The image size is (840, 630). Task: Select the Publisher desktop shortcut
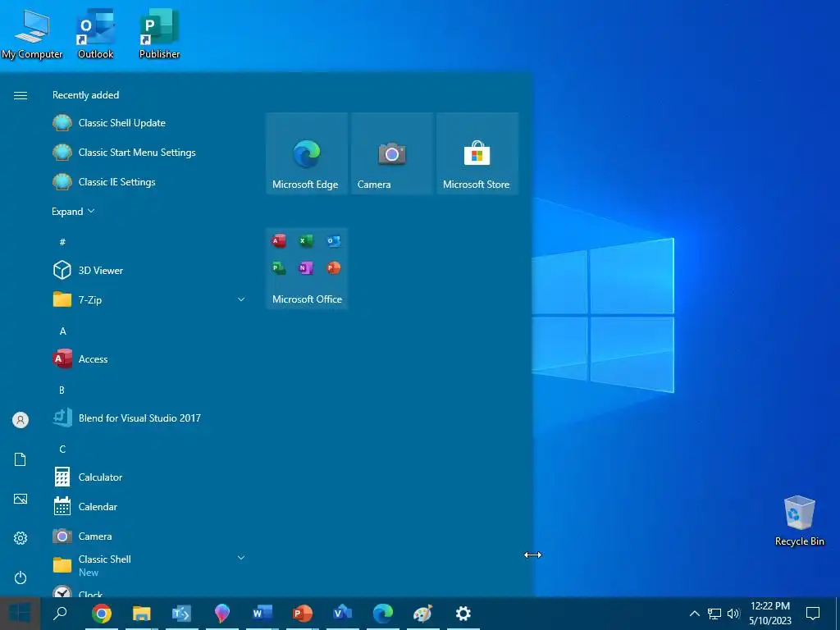pos(159,34)
